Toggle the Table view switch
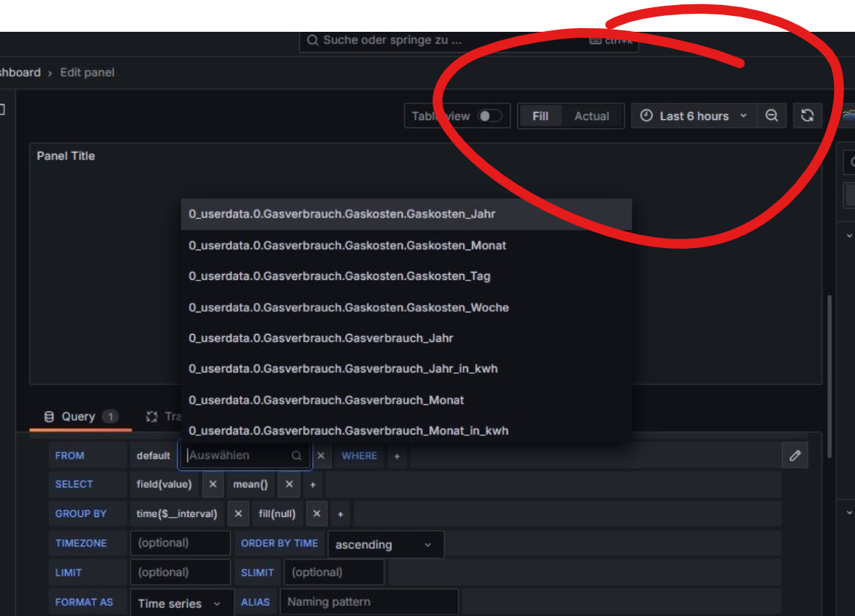Viewport: 855px width, 616px height. (489, 116)
